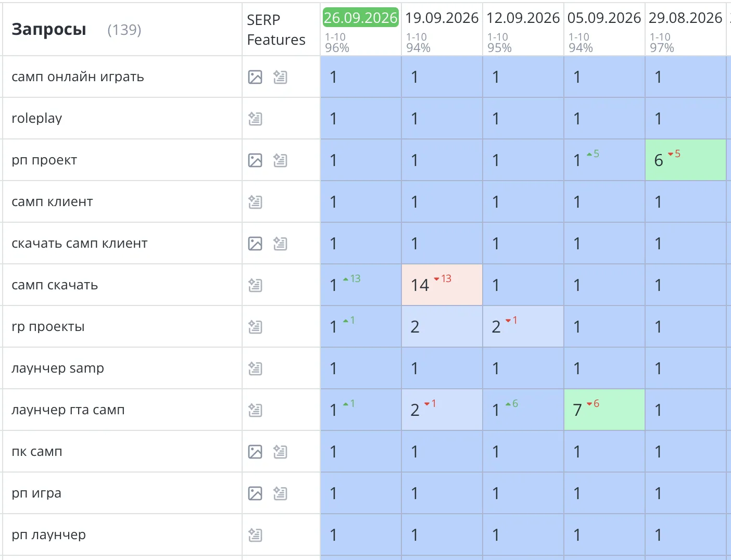Click «rp проекты» position 2 cell for 19.09.2026
This screenshot has width=731, height=560.
pos(442,326)
